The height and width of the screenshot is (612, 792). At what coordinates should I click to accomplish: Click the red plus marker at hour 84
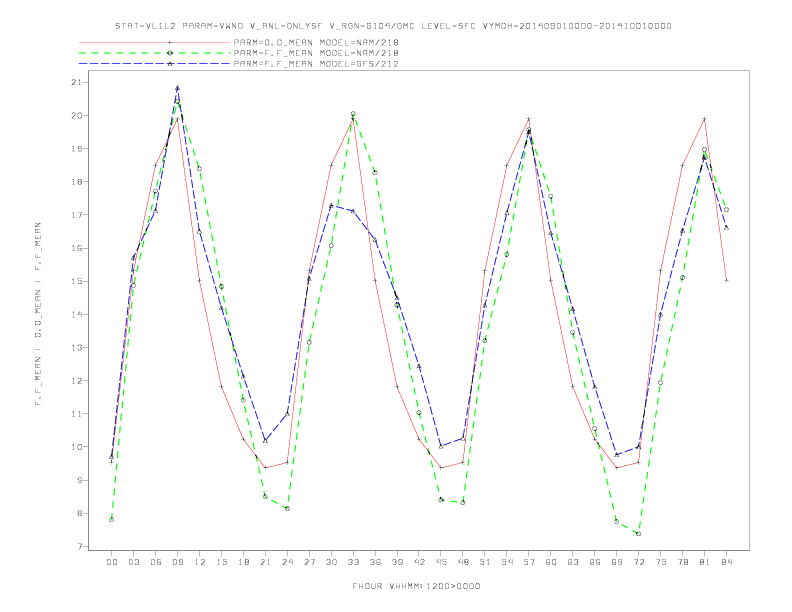(726, 280)
